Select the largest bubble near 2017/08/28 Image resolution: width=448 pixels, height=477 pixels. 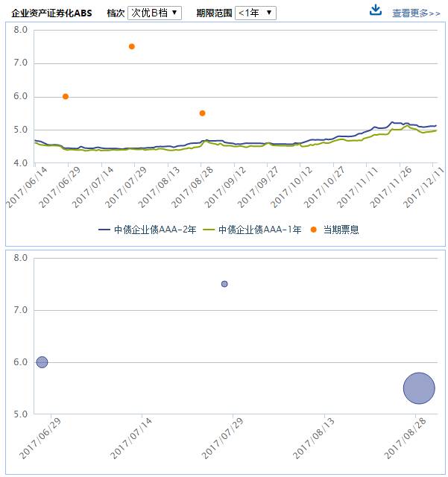click(x=419, y=388)
